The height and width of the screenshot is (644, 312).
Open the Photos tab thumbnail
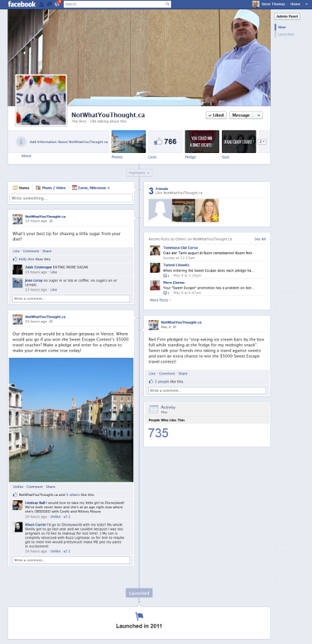click(128, 141)
